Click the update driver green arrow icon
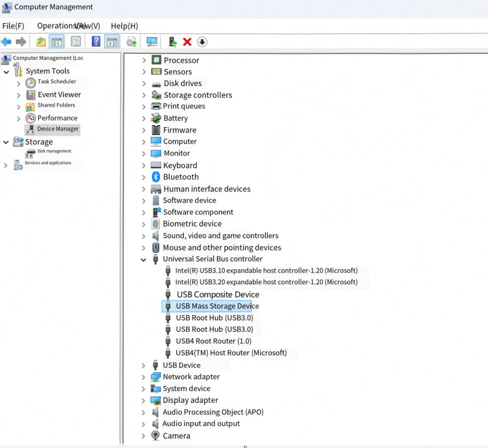The width and height of the screenshot is (488, 448). click(x=173, y=41)
